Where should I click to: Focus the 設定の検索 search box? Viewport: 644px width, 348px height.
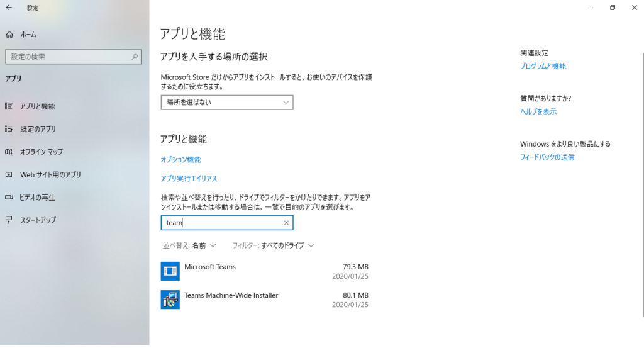(x=74, y=57)
